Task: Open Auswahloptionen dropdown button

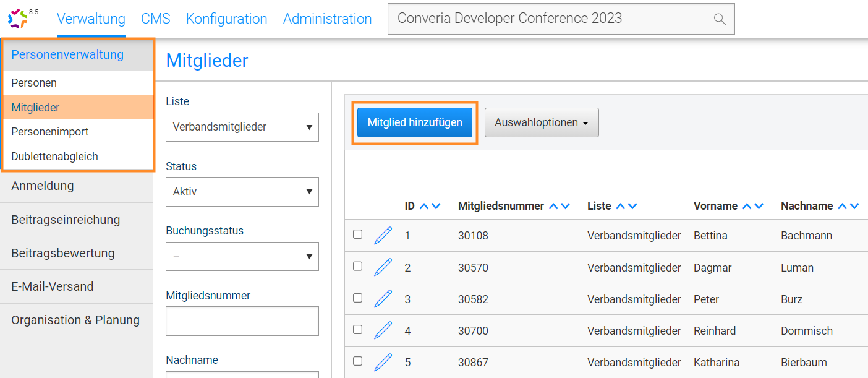Action: [541, 122]
